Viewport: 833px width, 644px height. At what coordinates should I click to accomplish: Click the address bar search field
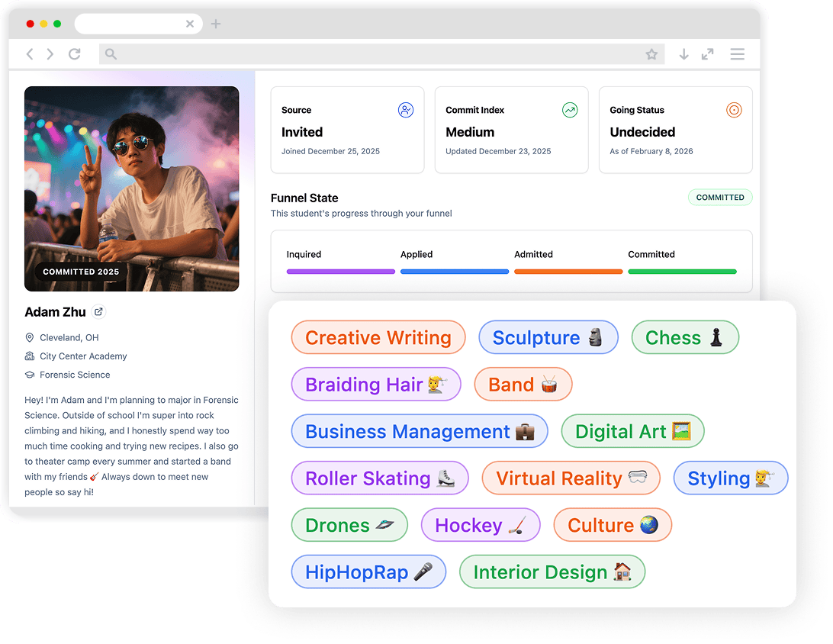pyautogui.click(x=381, y=54)
